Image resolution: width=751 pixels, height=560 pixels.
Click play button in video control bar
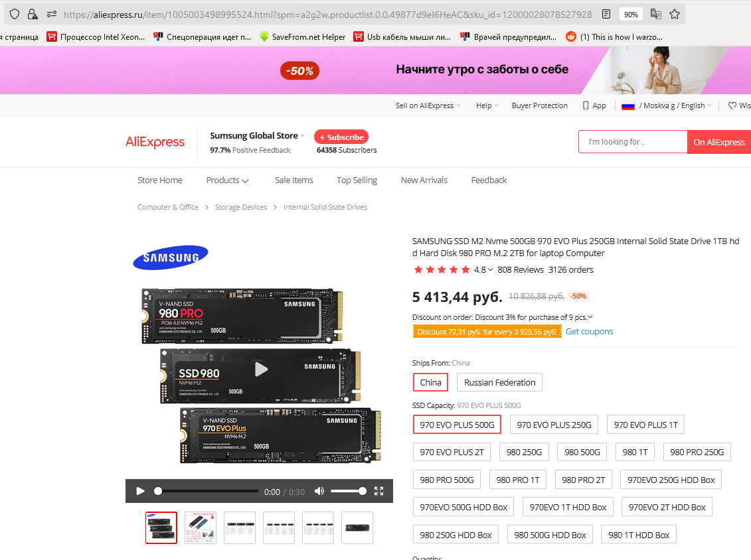pos(140,491)
